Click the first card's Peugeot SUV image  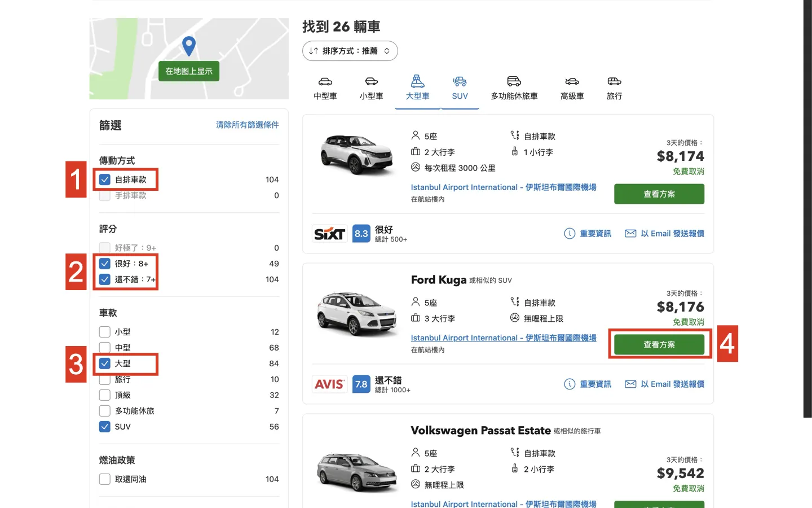click(x=357, y=154)
